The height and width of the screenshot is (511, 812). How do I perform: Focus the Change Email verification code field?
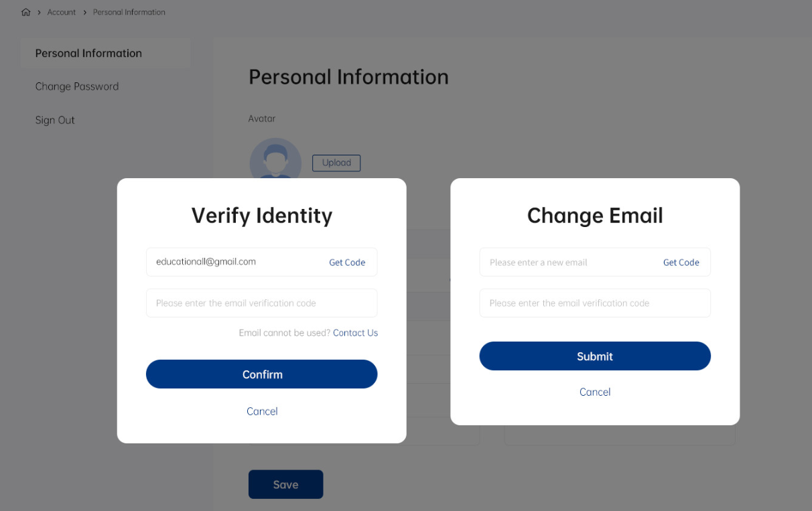(x=595, y=303)
